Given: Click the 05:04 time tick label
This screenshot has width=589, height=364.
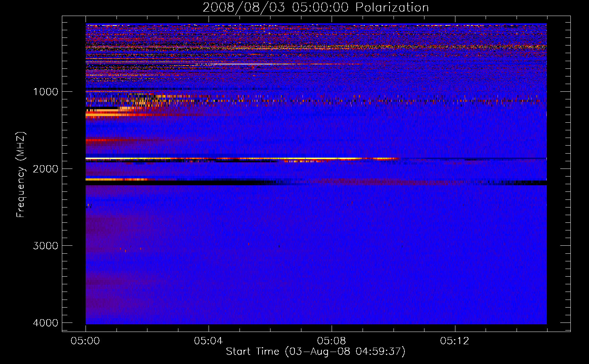Looking at the screenshot, I should [209, 341].
